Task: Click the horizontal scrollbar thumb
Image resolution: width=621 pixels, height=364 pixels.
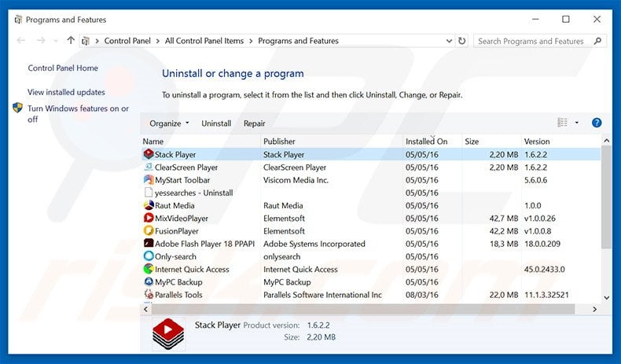Action: coord(363,309)
